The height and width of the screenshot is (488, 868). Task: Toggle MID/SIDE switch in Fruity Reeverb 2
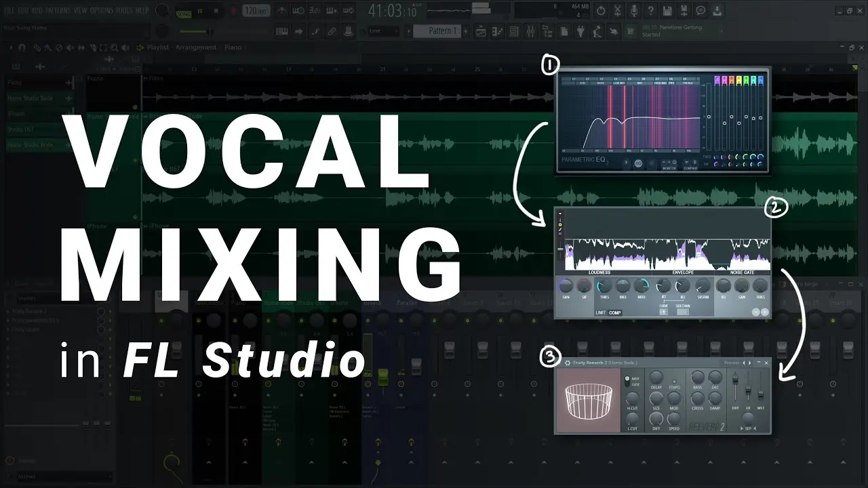coord(627,382)
